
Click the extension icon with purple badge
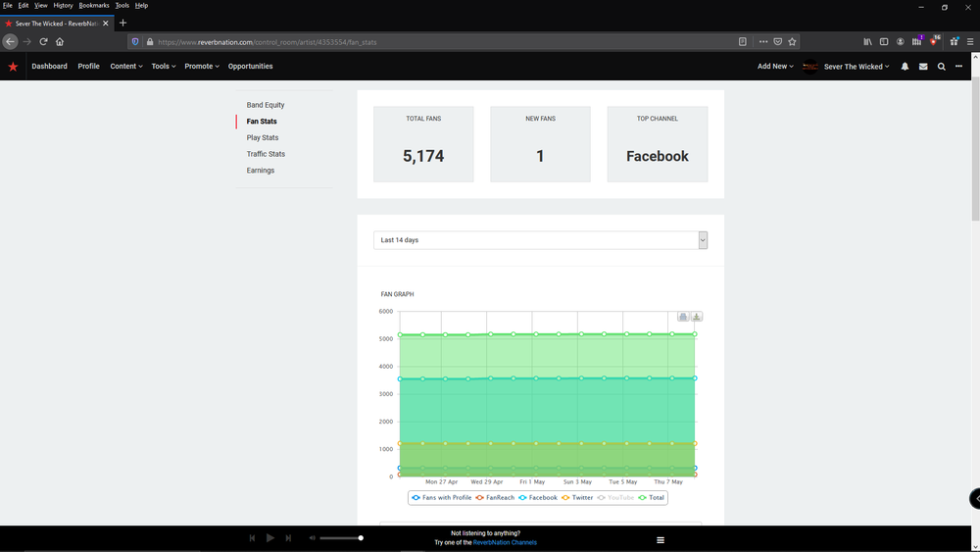tap(917, 41)
